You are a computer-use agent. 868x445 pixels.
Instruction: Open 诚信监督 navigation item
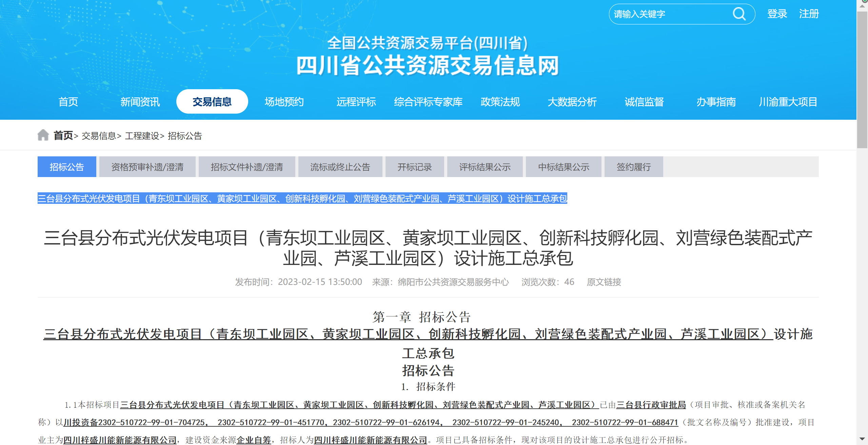(x=644, y=102)
